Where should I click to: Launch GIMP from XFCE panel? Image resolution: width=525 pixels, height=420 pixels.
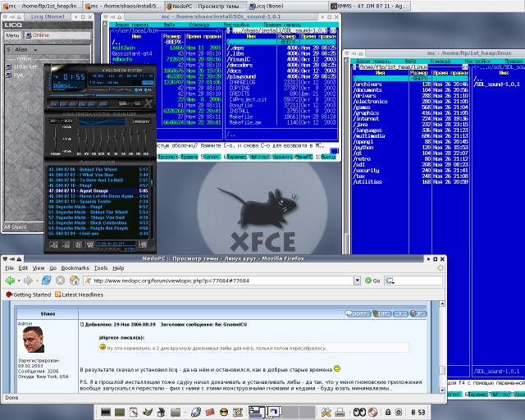148,412
